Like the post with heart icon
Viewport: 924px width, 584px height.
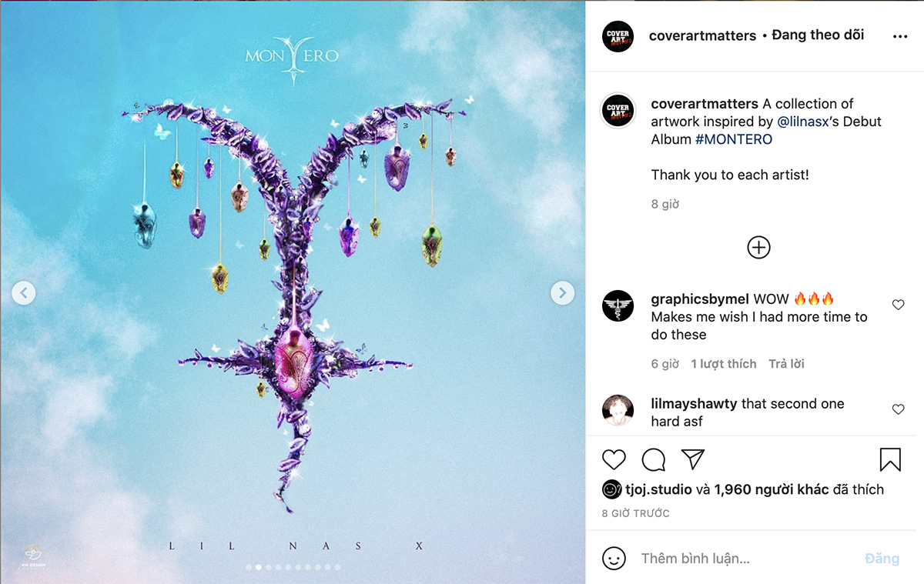[614, 460]
